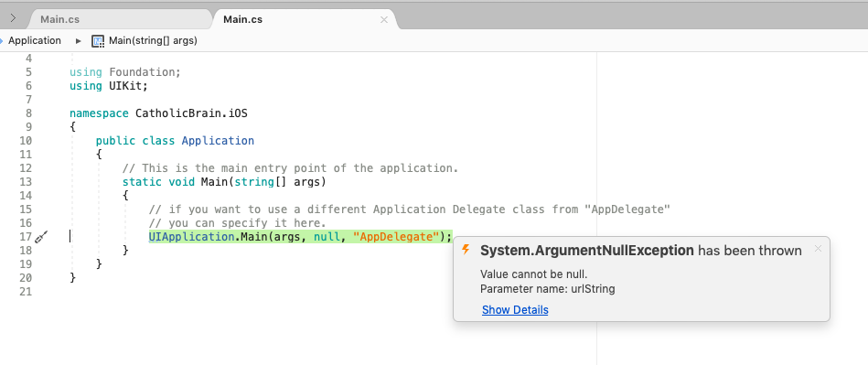Open Show Details link in exception popup
868x365 pixels.
[515, 309]
